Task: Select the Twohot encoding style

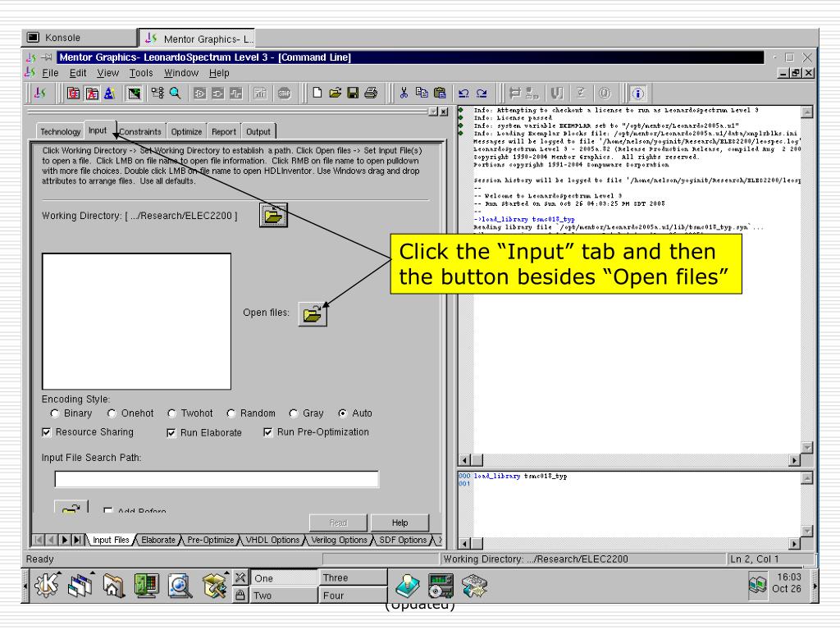Action: [x=171, y=413]
